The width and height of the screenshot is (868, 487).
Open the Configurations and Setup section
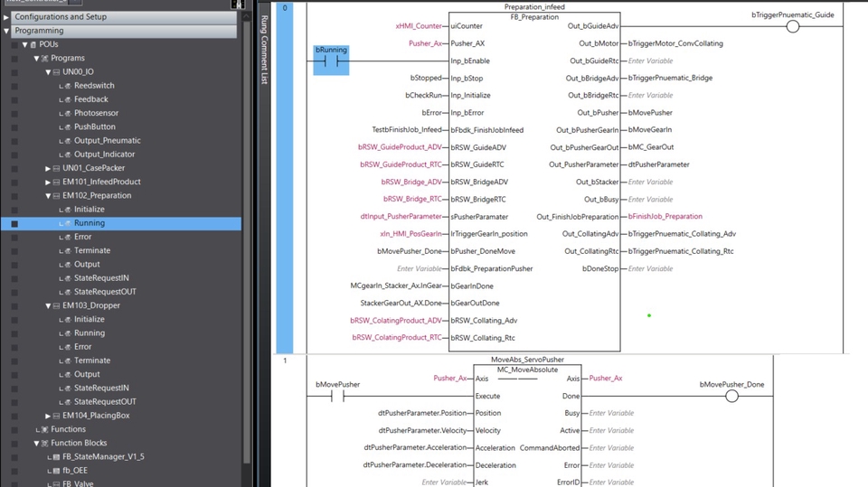click(x=119, y=17)
